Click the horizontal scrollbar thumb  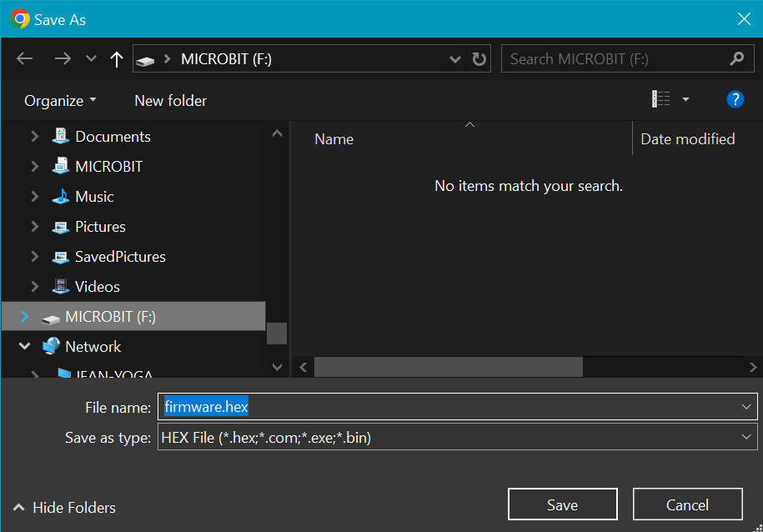[448, 367]
